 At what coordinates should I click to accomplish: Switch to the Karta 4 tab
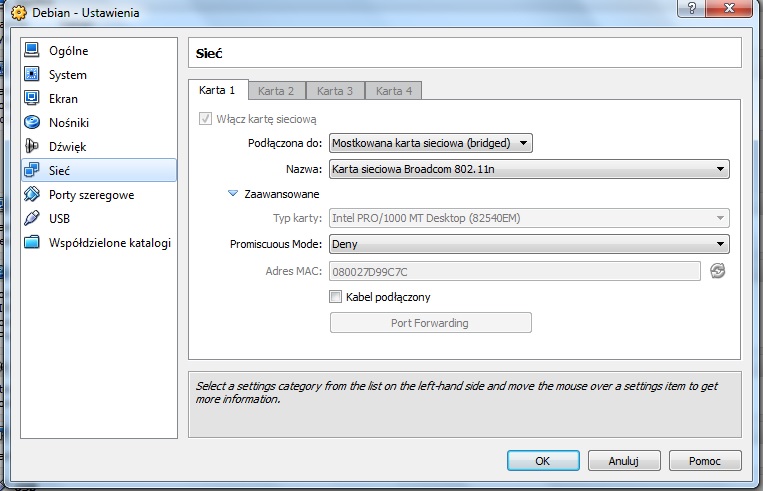pyautogui.click(x=394, y=91)
